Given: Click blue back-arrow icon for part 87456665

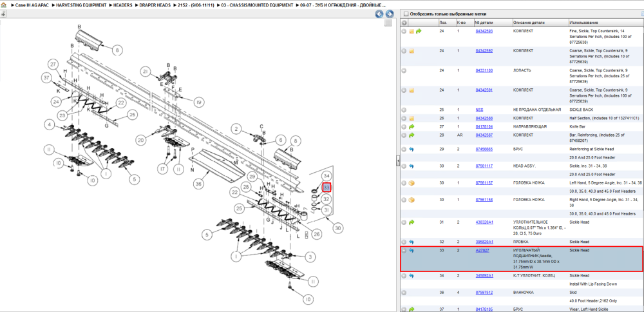Looking at the screenshot, I should tap(412, 149).
